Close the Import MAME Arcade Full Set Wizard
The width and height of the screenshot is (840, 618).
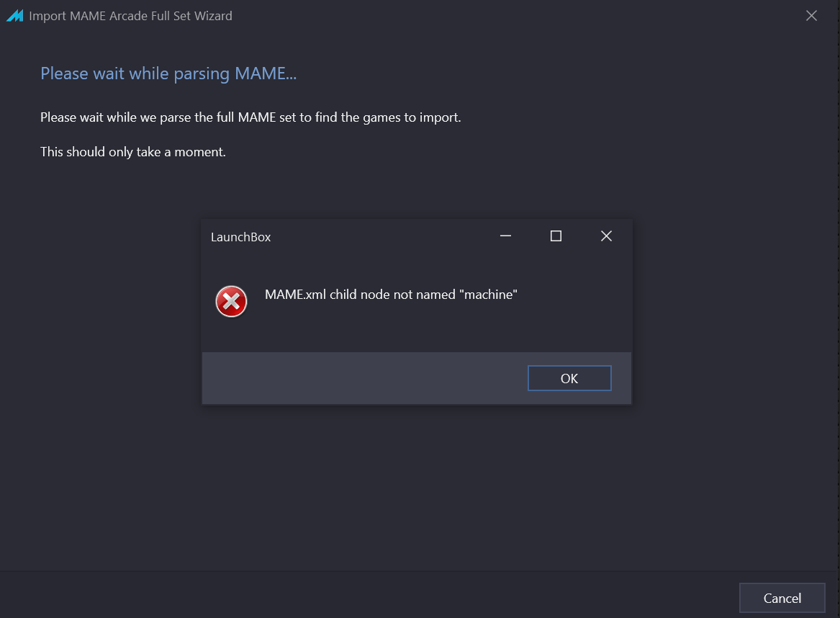coord(811,16)
